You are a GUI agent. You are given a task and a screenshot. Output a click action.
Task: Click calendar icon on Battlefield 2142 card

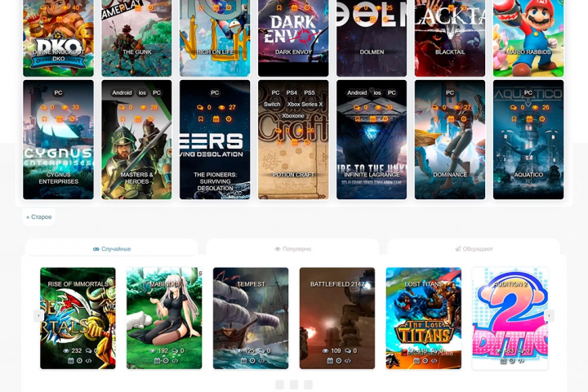pos(330,361)
